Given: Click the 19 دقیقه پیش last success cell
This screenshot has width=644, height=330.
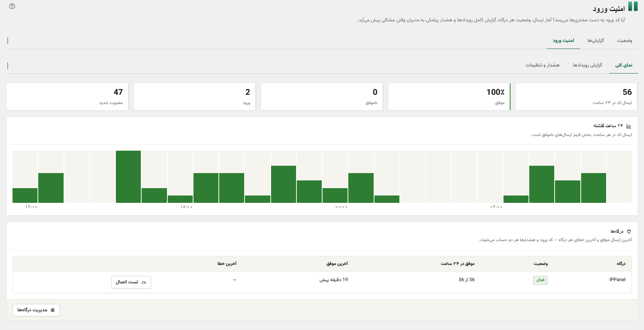Looking at the screenshot, I should 334,280.
